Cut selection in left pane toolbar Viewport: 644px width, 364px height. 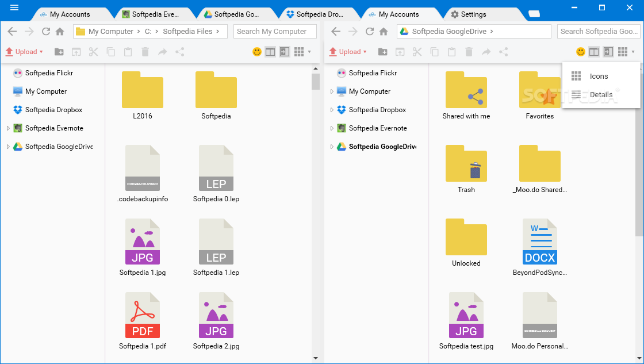click(x=94, y=52)
